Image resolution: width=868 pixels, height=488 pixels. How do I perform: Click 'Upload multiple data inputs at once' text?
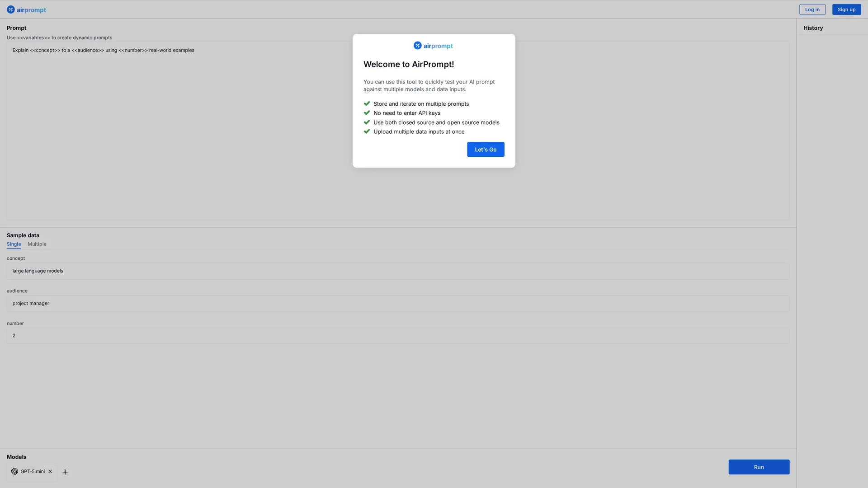coord(419,131)
